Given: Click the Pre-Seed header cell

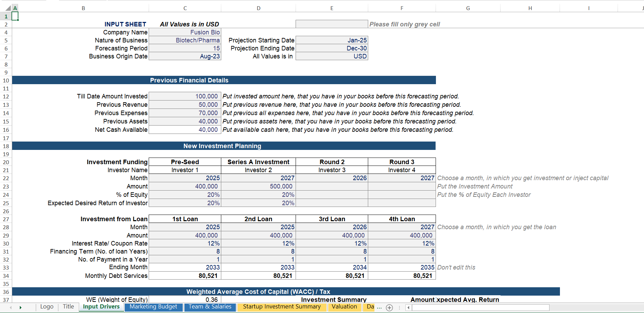Looking at the screenshot, I should tap(185, 162).
